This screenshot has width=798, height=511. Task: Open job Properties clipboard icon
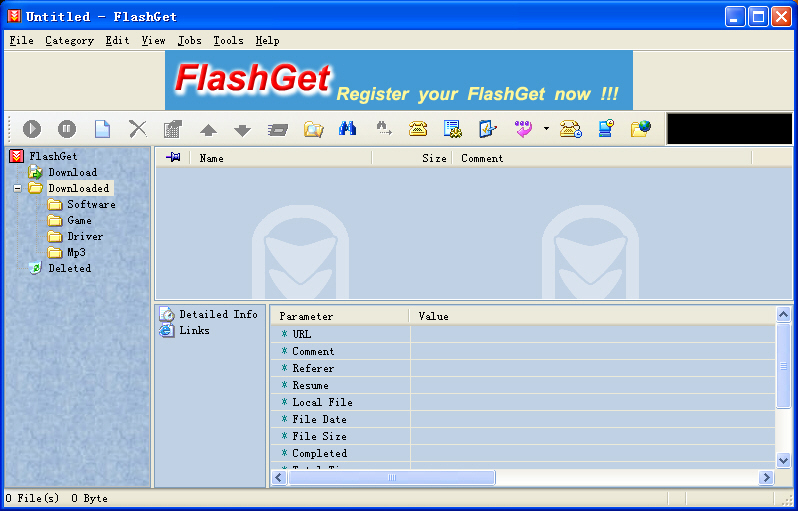(173, 129)
